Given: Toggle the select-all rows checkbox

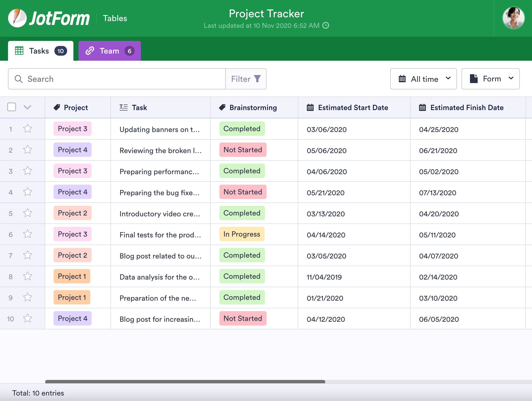Looking at the screenshot, I should 12,107.
